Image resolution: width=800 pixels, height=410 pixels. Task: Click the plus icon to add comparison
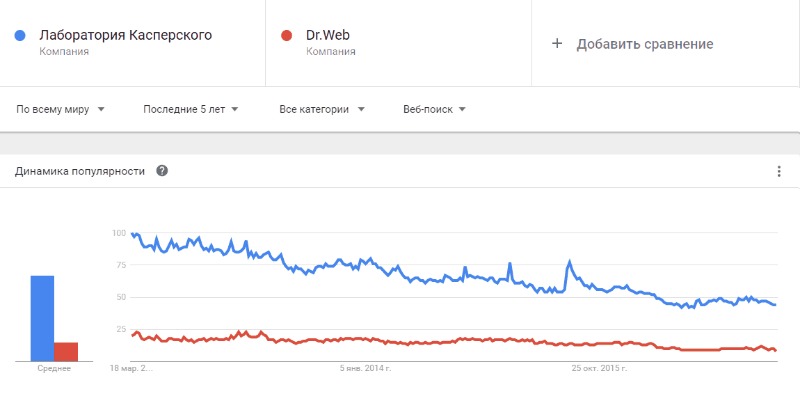click(x=557, y=44)
